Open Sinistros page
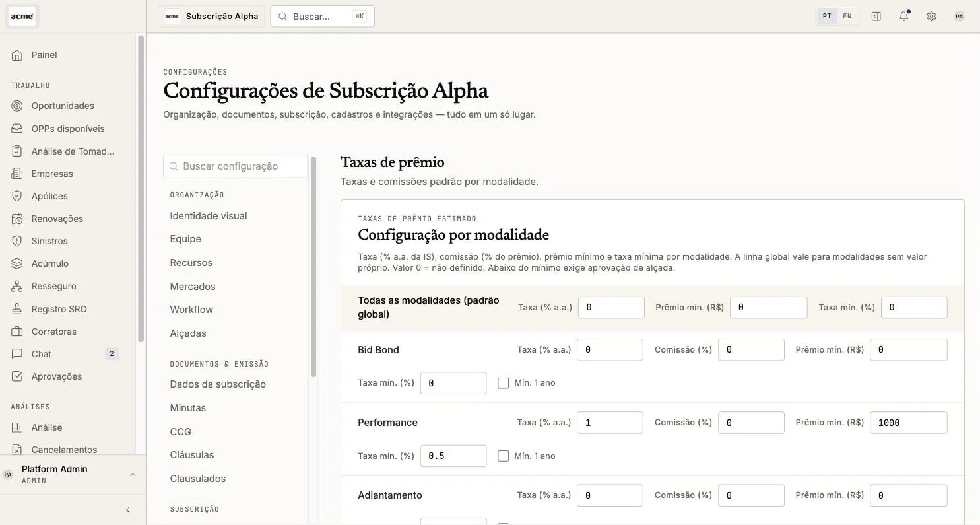Image resolution: width=980 pixels, height=525 pixels. (49, 241)
